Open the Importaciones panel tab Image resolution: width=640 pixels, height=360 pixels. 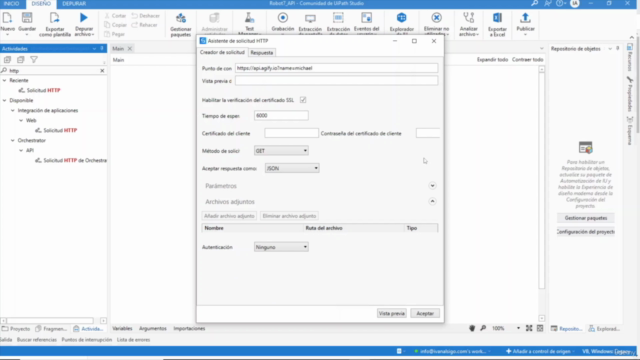pos(189,328)
